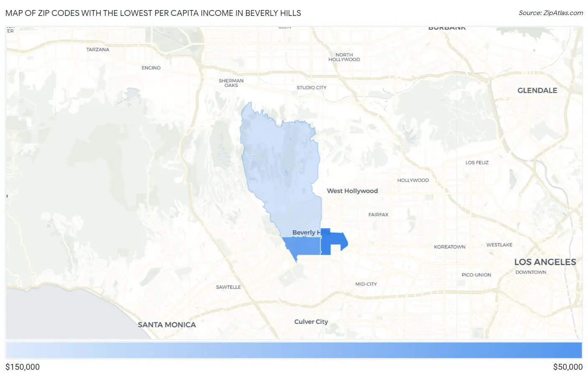The width and height of the screenshot is (588, 376).
Task: Click the FAIRFAX map label
Action: (378, 215)
